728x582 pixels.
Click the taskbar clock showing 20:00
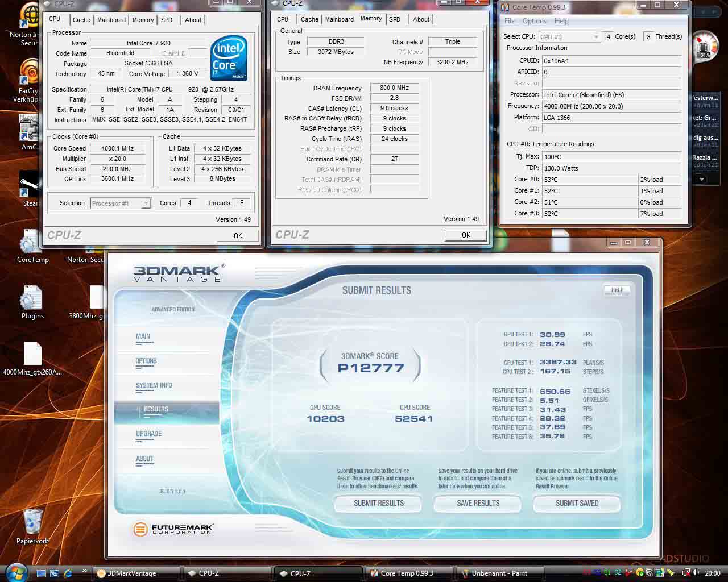pos(713,573)
